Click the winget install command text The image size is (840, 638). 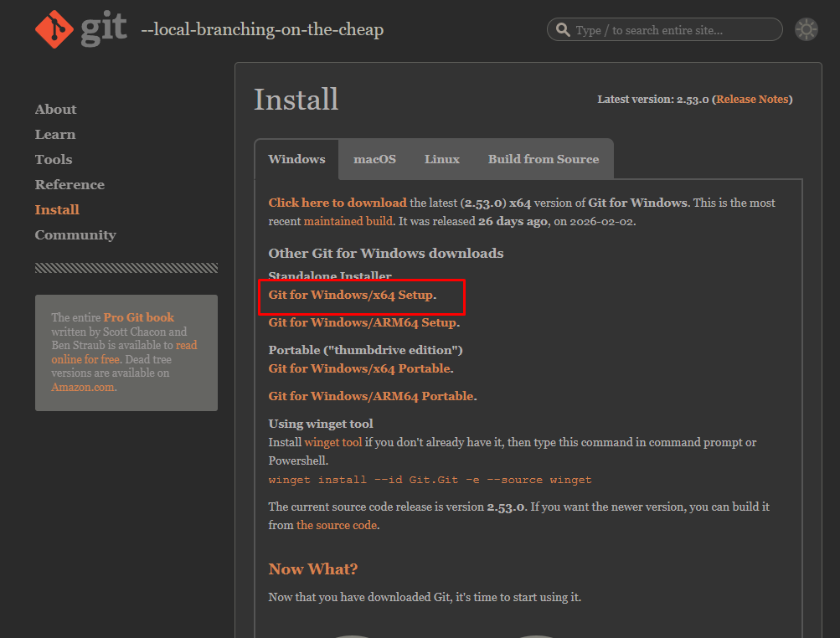tap(430, 480)
